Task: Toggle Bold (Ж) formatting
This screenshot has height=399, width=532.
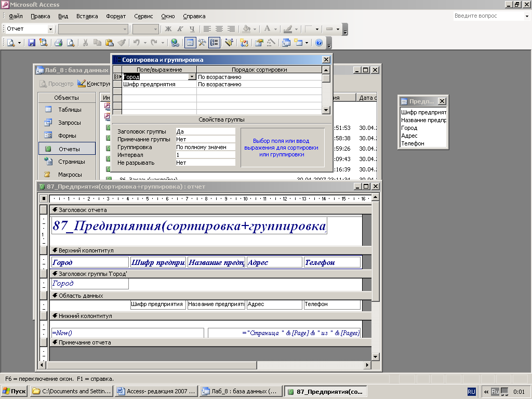Action: coord(168,29)
